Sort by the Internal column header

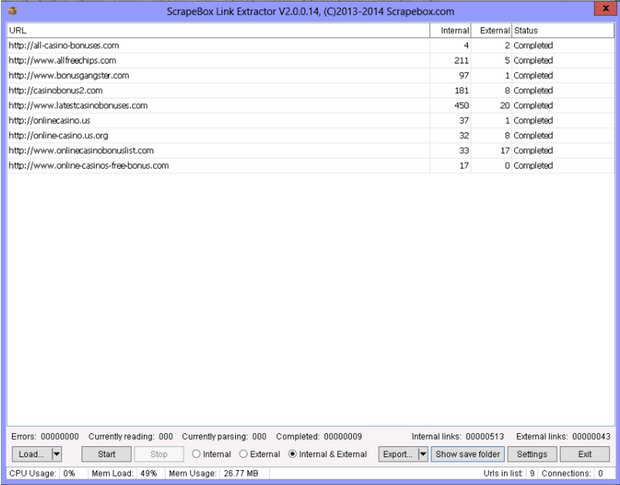pyautogui.click(x=450, y=30)
